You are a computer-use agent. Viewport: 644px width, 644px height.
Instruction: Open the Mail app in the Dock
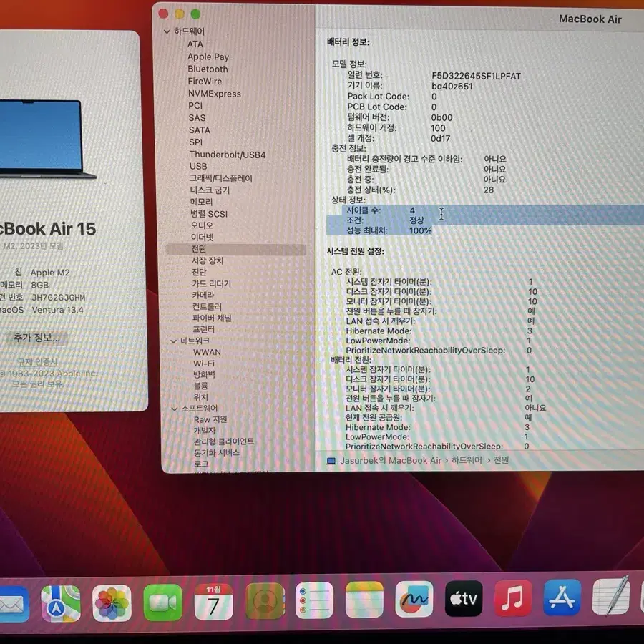point(13,604)
